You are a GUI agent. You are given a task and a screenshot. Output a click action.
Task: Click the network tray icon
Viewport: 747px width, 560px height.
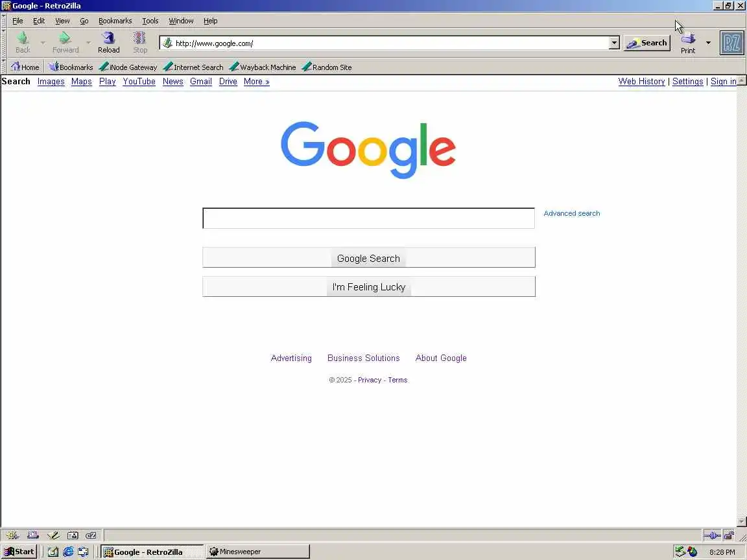(x=680, y=552)
